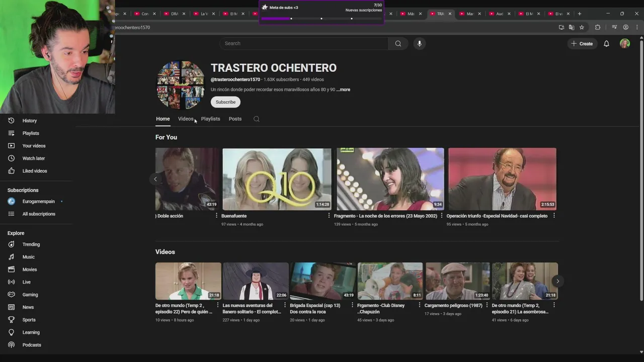Viewport: 644px width, 362px height.
Task: Subscribe to Trastero Ochentero channel
Action: click(225, 102)
